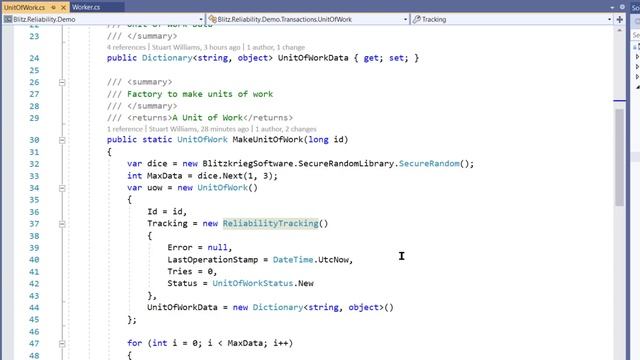
Task: Collapse the ReliabilityTracking block at line 37
Action: 62,224
